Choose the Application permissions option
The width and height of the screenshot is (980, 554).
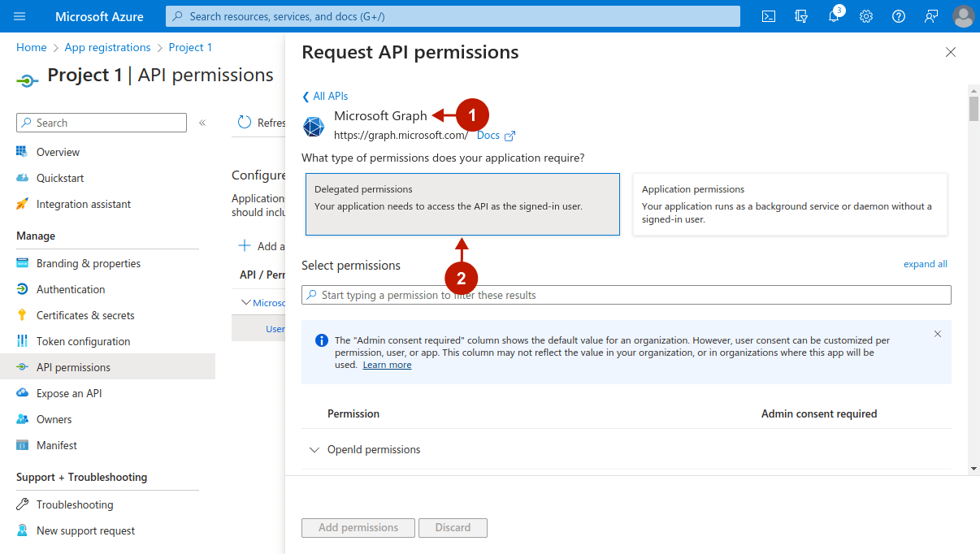tap(789, 204)
